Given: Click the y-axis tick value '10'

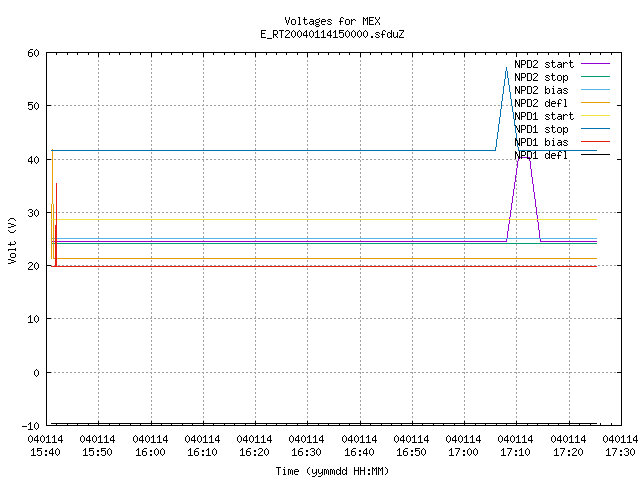Looking at the screenshot, I should pyautogui.click(x=33, y=319).
